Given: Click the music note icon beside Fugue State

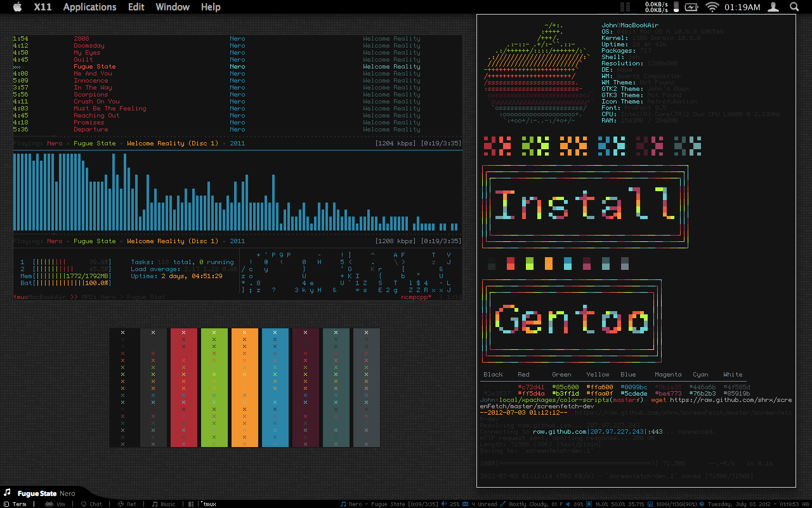Looking at the screenshot, I should click(8, 493).
